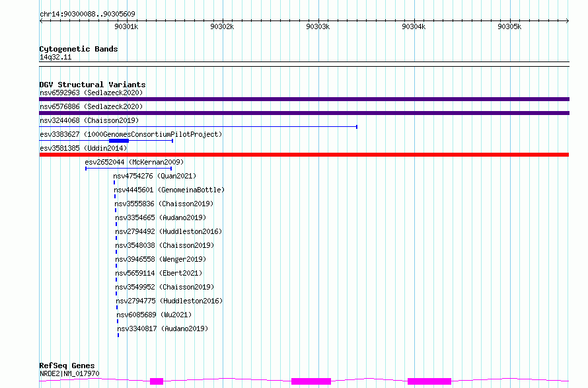Open variant esv2652044 (McKernan2009) label

coord(134,162)
